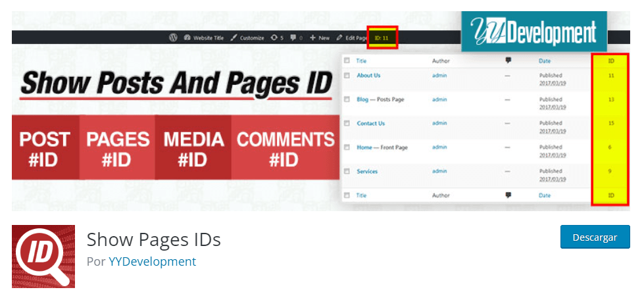
Task: Open the YYDevelopment author link
Action: tap(152, 262)
